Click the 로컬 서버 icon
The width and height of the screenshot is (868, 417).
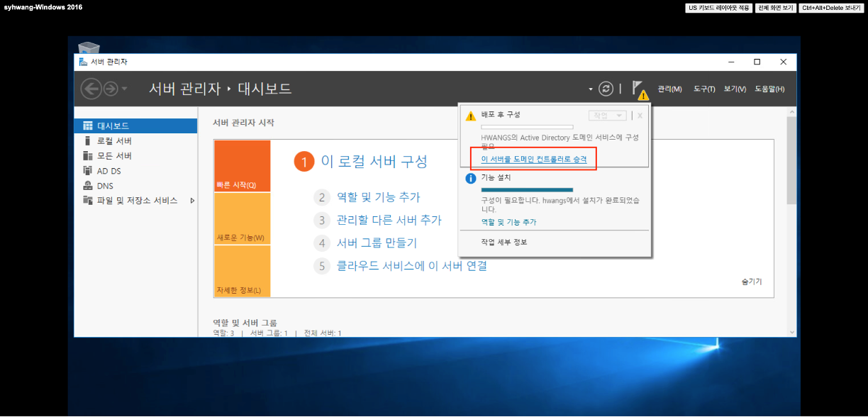tap(88, 140)
